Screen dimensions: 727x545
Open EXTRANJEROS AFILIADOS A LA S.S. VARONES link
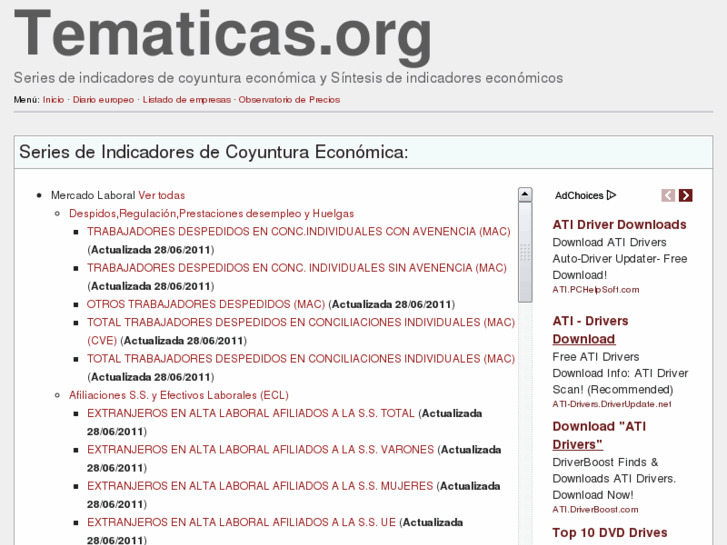click(x=261, y=449)
